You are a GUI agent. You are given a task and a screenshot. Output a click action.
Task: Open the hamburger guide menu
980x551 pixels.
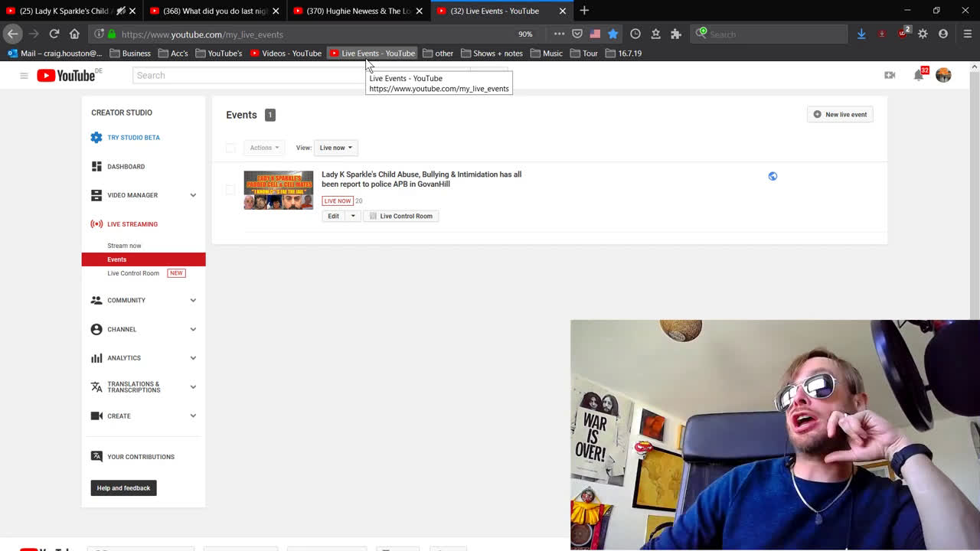[24, 75]
